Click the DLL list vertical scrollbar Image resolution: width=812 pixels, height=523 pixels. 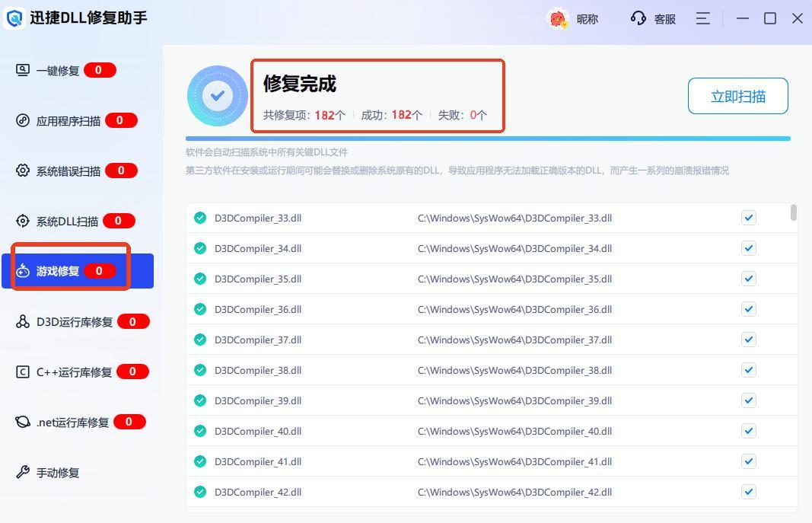[x=794, y=212]
